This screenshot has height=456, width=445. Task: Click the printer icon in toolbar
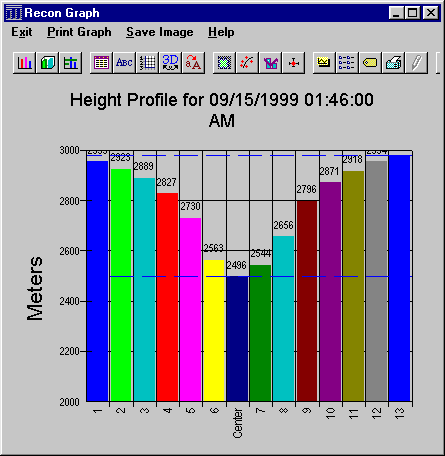click(x=394, y=63)
